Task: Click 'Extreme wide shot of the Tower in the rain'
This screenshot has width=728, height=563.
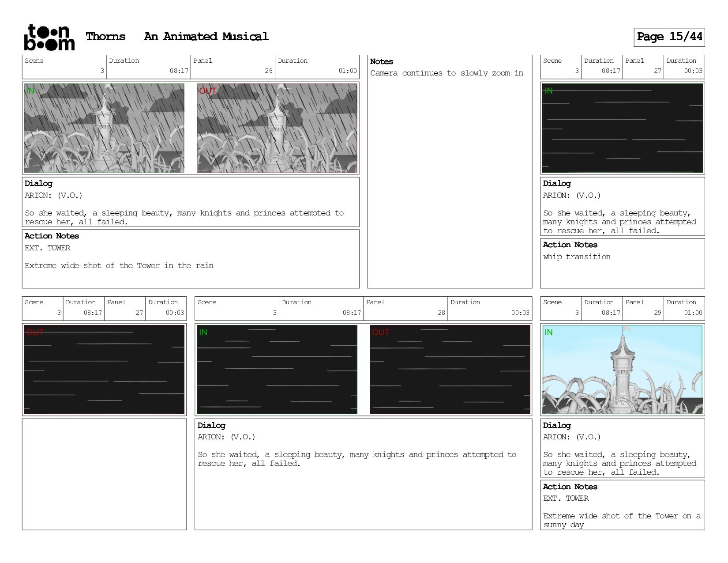Action: coord(119,265)
